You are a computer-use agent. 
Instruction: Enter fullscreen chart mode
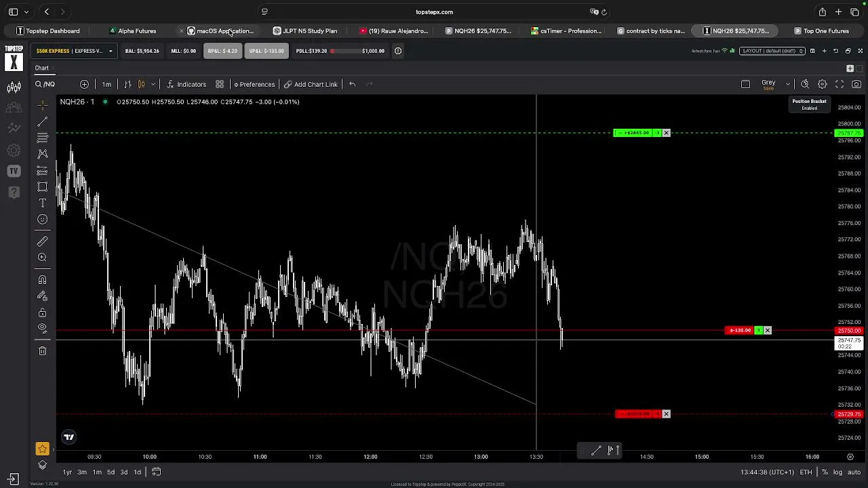pyautogui.click(x=840, y=84)
